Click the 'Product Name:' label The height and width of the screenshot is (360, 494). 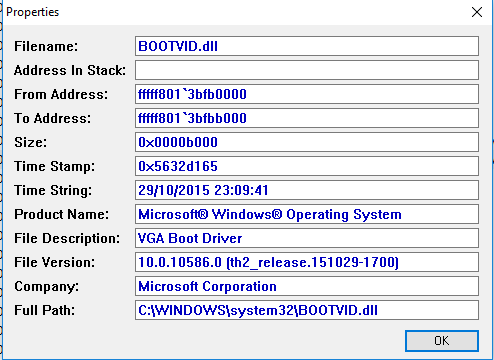click(x=61, y=214)
